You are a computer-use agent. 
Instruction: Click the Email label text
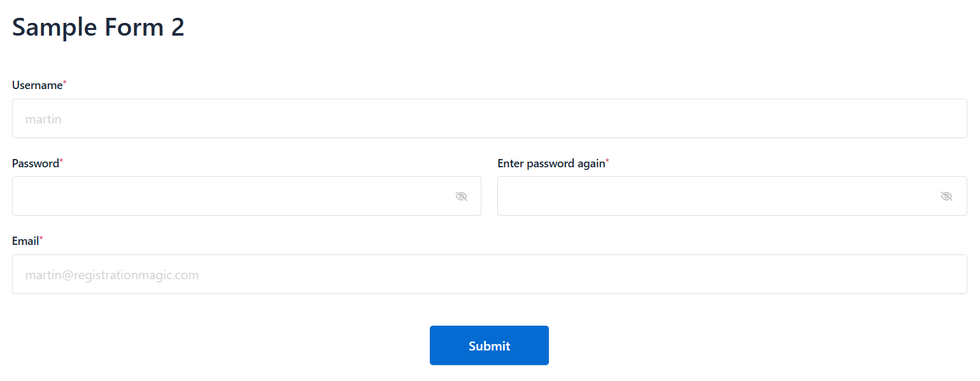25,241
